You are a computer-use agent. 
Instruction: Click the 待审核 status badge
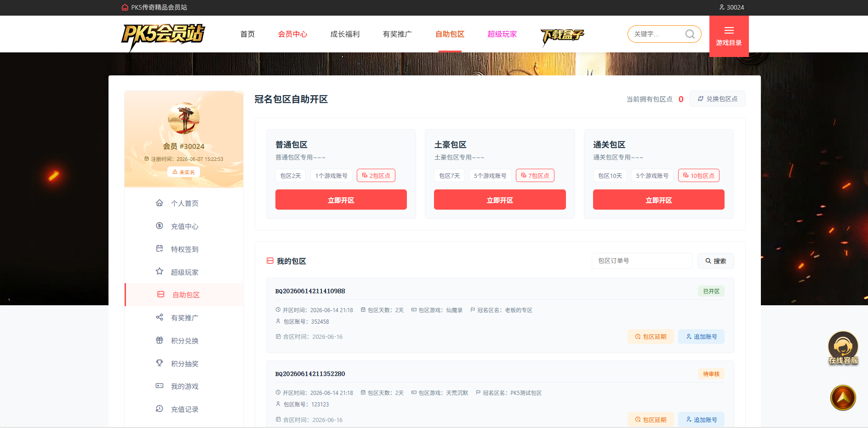711,374
